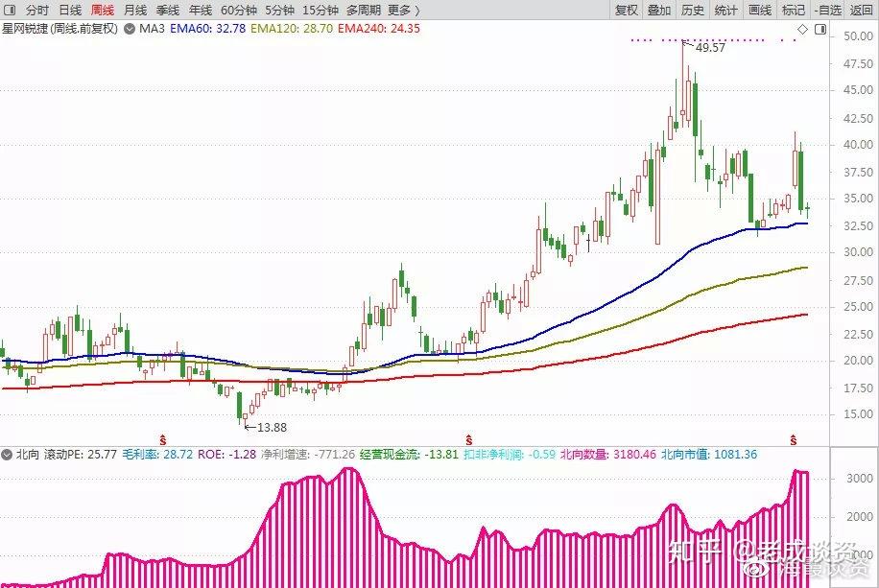
Task: Select the 周线 weekly chart tab
Action: click(x=103, y=11)
